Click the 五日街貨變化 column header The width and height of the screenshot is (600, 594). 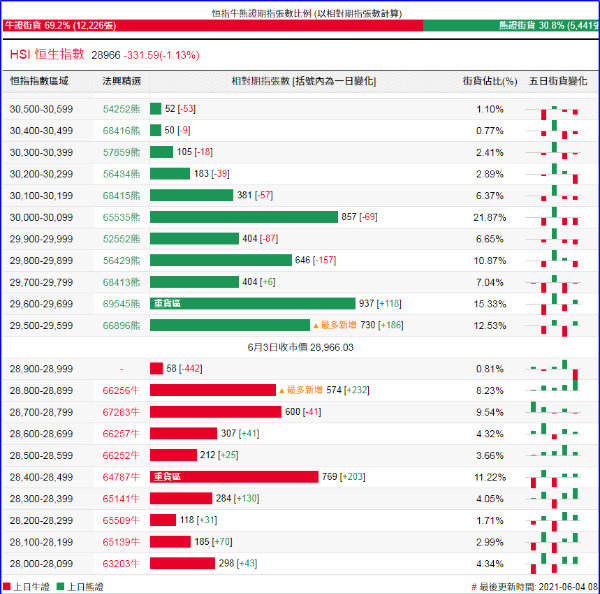558,81
